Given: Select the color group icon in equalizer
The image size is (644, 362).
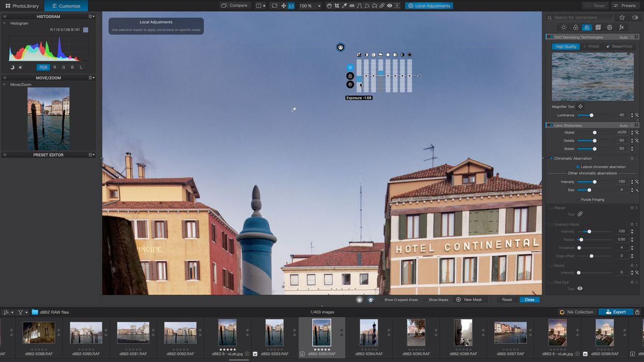Looking at the screenshot, I should (x=350, y=76).
